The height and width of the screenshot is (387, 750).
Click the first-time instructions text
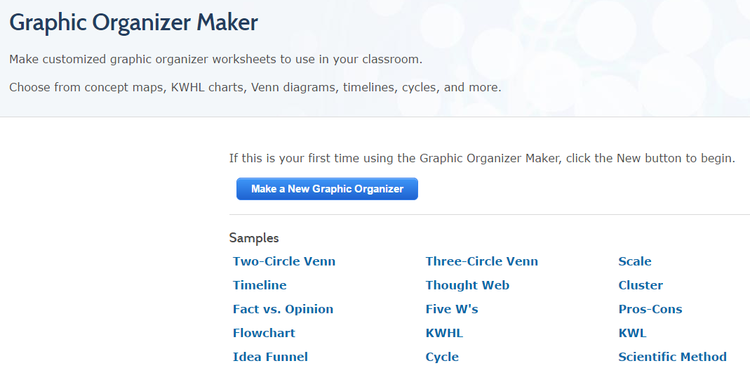(482, 158)
